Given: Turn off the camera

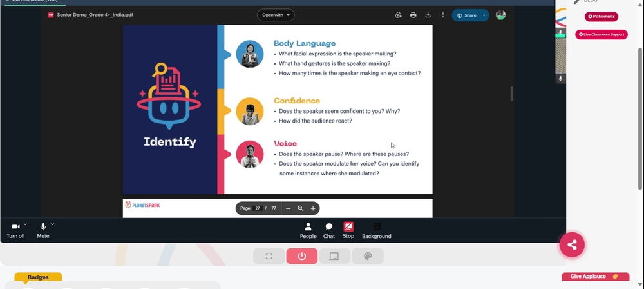Looking at the screenshot, I should point(15,231).
